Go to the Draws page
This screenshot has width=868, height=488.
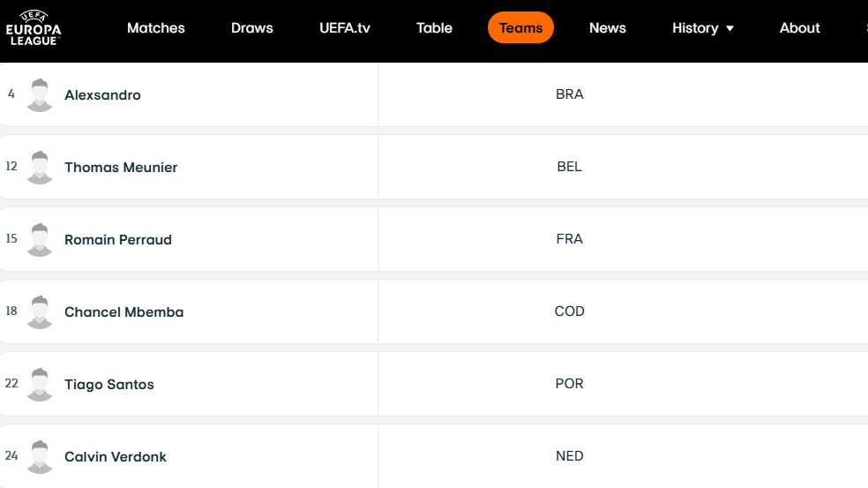[x=252, y=28]
